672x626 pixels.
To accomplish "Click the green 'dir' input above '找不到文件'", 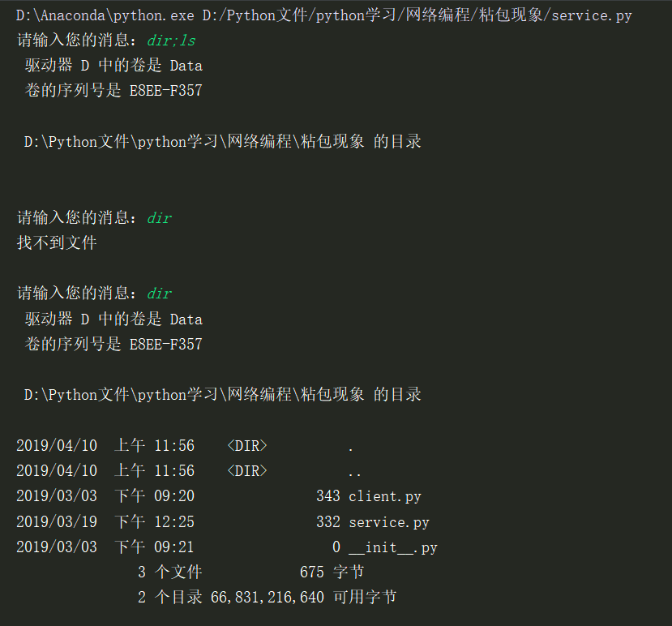I will [159, 217].
